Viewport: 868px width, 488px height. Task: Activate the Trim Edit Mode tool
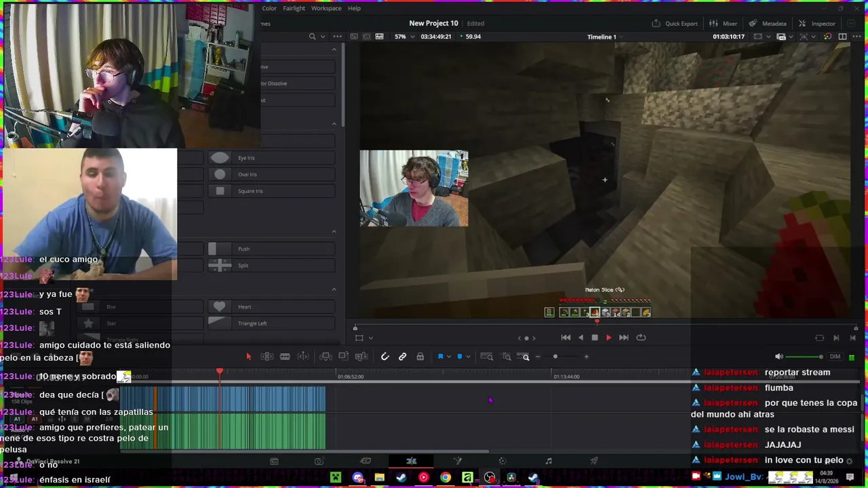coord(267,357)
